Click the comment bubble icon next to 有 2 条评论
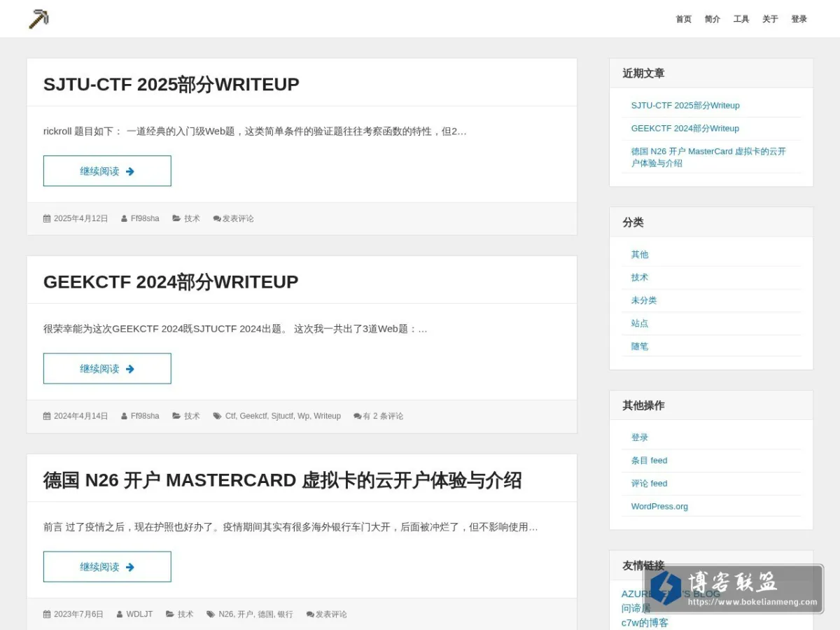This screenshot has height=630, width=840. (358, 416)
